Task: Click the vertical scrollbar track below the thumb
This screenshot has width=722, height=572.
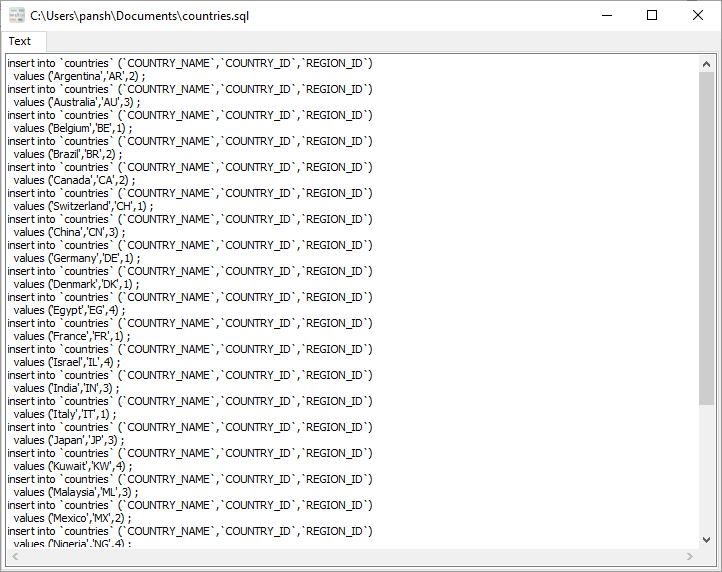Action: point(708,470)
